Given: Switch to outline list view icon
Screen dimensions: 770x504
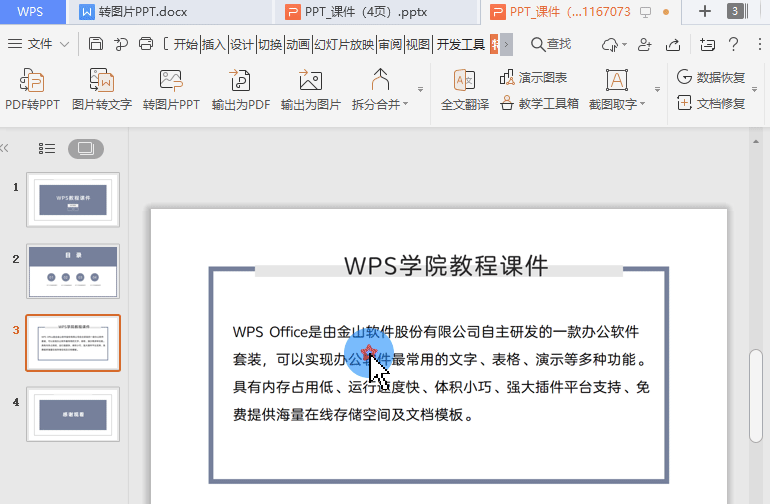Looking at the screenshot, I should (x=47, y=148).
